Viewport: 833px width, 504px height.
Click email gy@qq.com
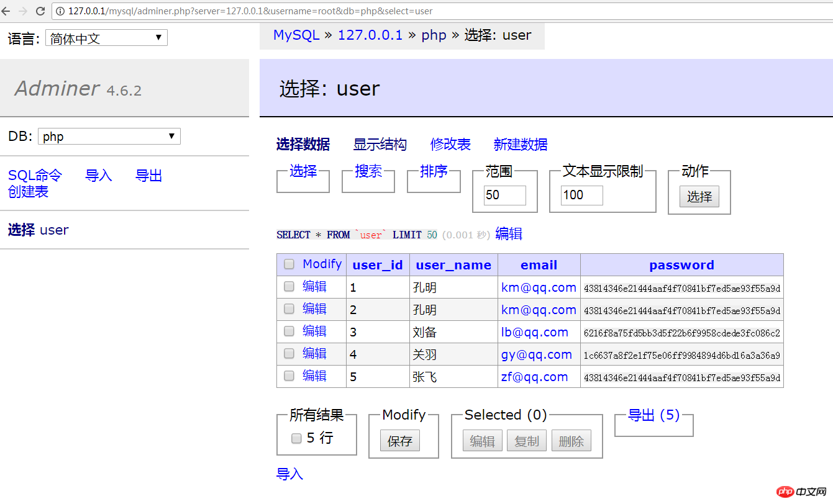(x=537, y=354)
